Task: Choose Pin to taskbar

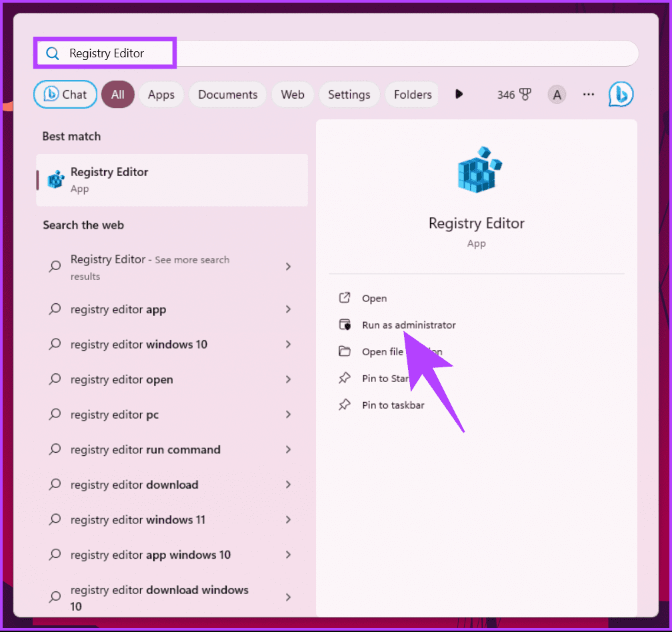Action: tap(393, 405)
